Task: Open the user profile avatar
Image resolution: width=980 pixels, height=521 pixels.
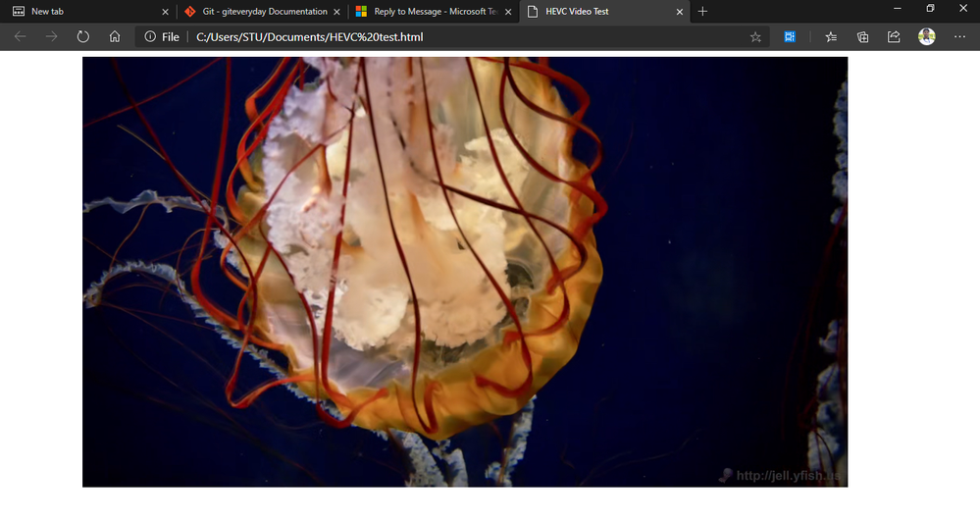Action: pos(927,37)
